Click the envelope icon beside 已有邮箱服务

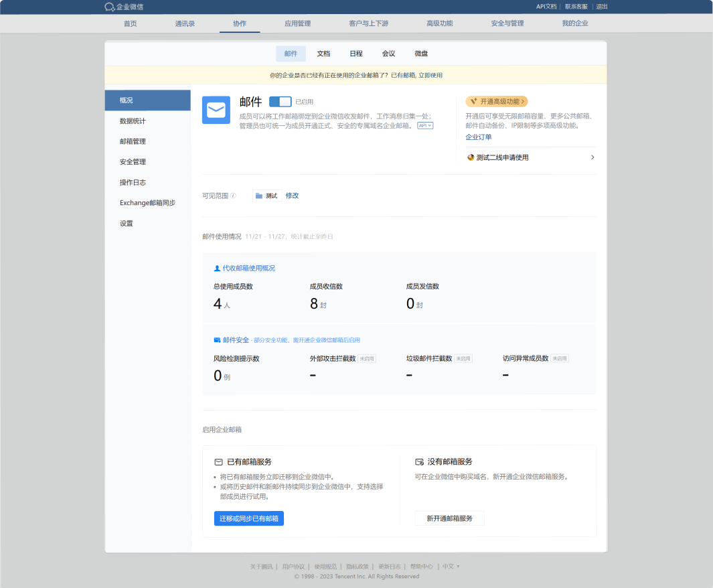218,462
